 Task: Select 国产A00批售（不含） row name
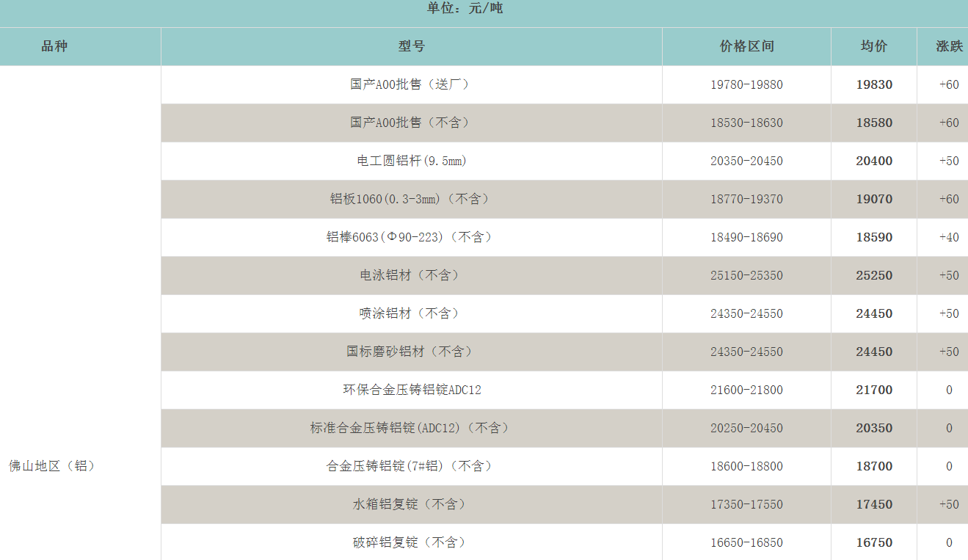click(411, 123)
